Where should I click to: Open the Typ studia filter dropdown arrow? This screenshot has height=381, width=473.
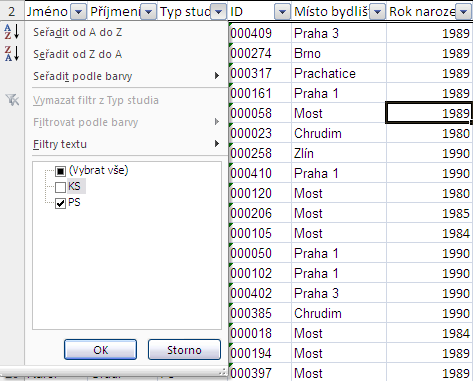coord(219,12)
